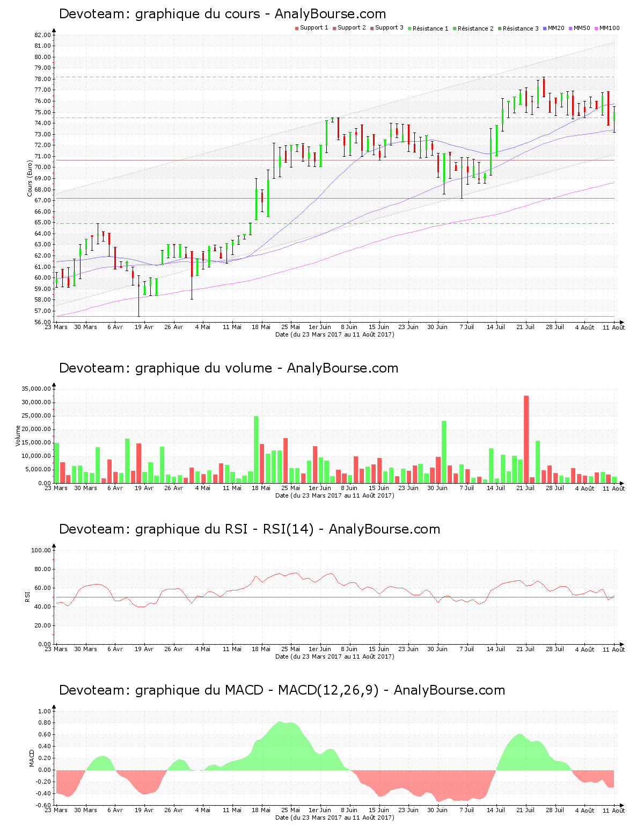Image resolution: width=644 pixels, height=832 pixels.
Task: Click the date caption under the price chart
Action: [334, 334]
